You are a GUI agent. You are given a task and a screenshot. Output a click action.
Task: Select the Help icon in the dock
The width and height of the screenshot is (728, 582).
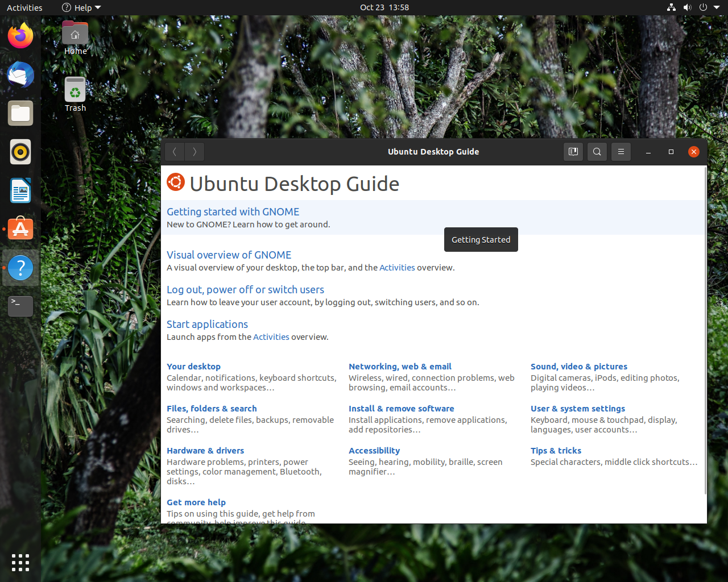tap(20, 268)
